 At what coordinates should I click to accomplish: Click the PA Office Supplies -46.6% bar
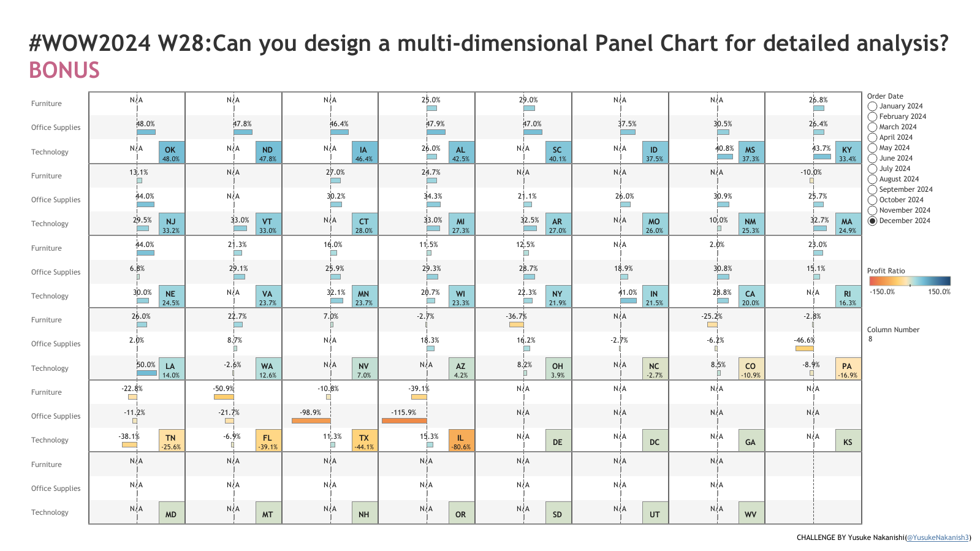805,349
